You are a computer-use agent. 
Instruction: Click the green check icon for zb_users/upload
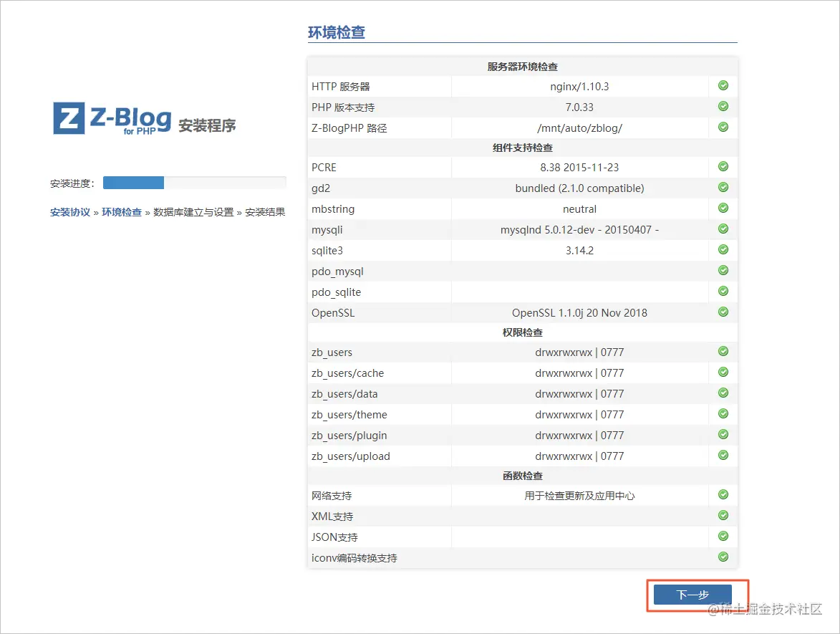point(723,455)
